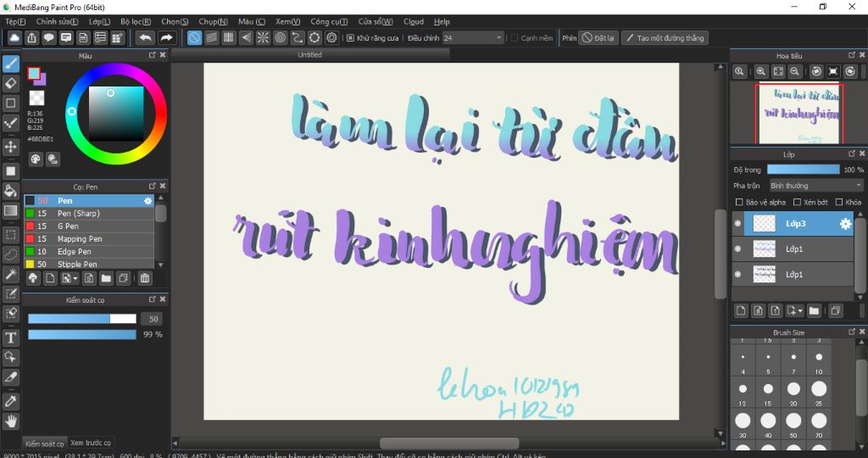Open the Cloud icon in top toolbar
The height and width of the screenshot is (458, 868).
(14, 37)
